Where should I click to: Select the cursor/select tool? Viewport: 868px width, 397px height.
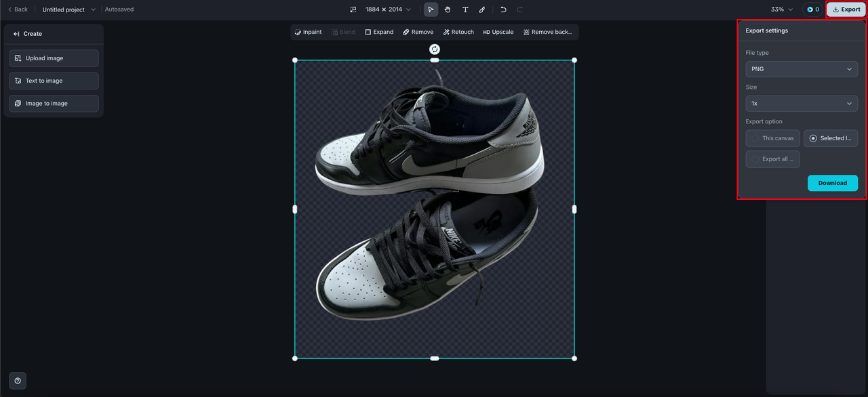coord(431,9)
